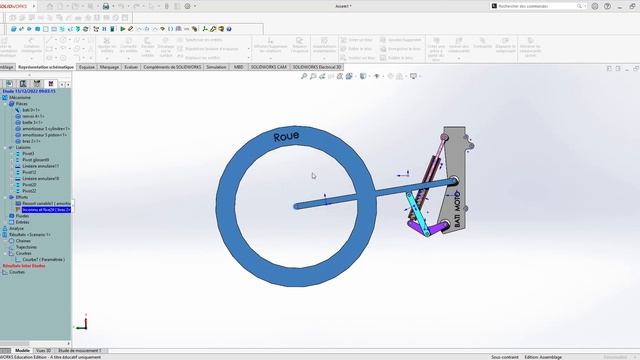The width and height of the screenshot is (640, 360).
Task: Select Courbe7 (Paramétrée) in tree
Action: pos(43,260)
